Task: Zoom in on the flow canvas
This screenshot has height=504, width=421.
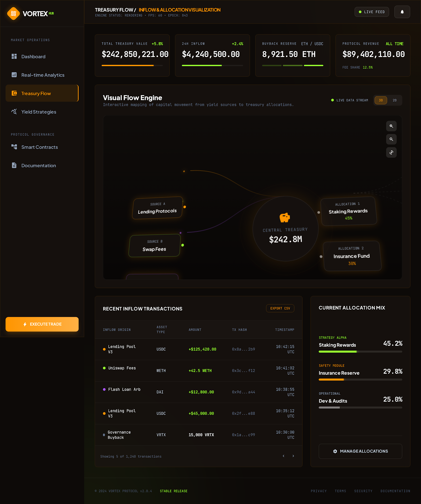Action: tap(391, 126)
